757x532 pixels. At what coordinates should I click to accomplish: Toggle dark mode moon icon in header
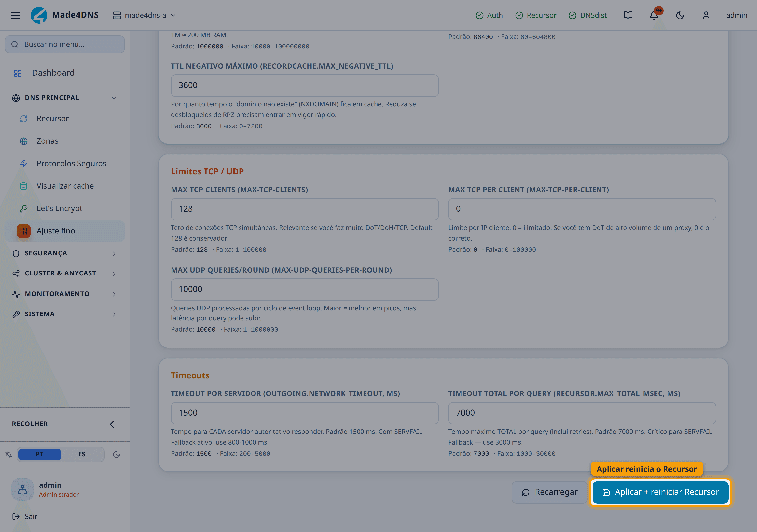(x=680, y=15)
